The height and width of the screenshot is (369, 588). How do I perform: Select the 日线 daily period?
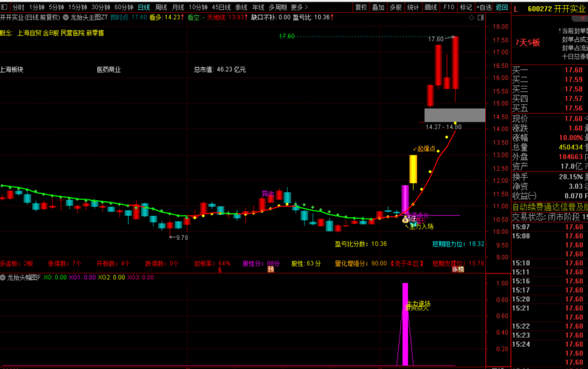pos(144,7)
